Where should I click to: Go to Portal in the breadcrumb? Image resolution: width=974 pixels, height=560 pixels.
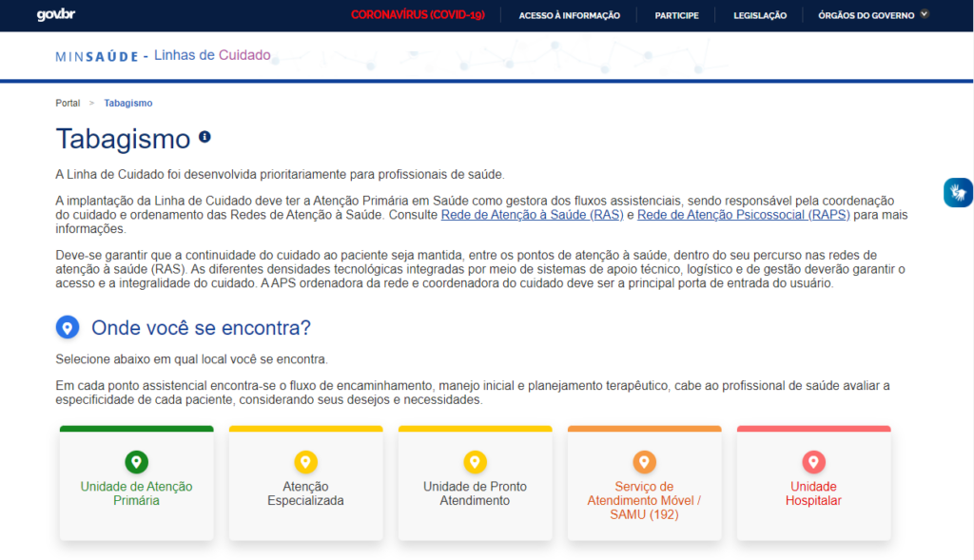click(x=68, y=103)
